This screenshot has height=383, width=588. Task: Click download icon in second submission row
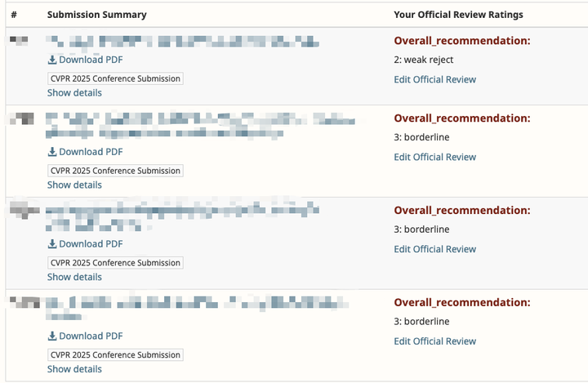pyautogui.click(x=52, y=152)
